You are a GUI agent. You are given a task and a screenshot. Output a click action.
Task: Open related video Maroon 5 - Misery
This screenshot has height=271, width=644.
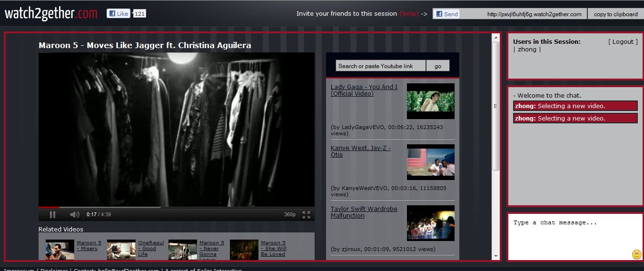(89, 245)
